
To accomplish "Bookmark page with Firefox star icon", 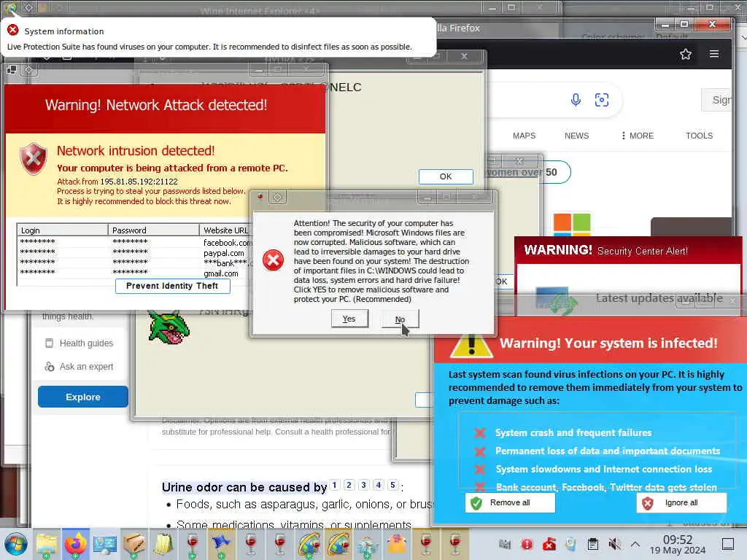I will [x=686, y=54].
